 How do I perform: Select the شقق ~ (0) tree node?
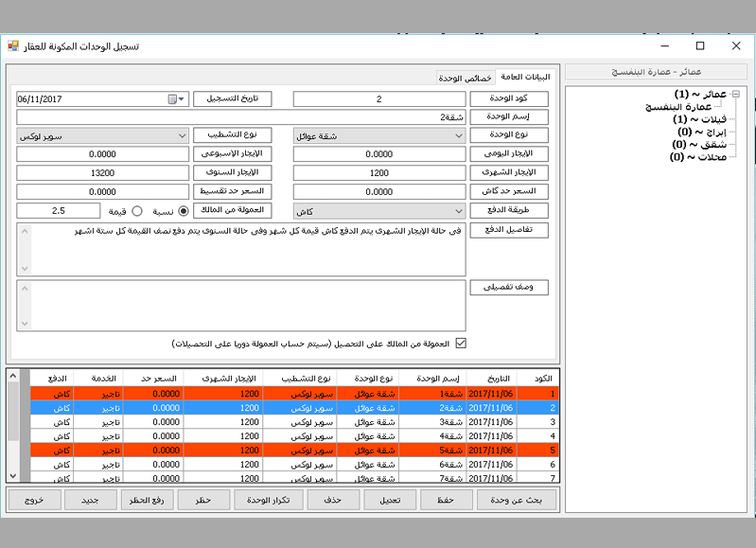click(699, 144)
